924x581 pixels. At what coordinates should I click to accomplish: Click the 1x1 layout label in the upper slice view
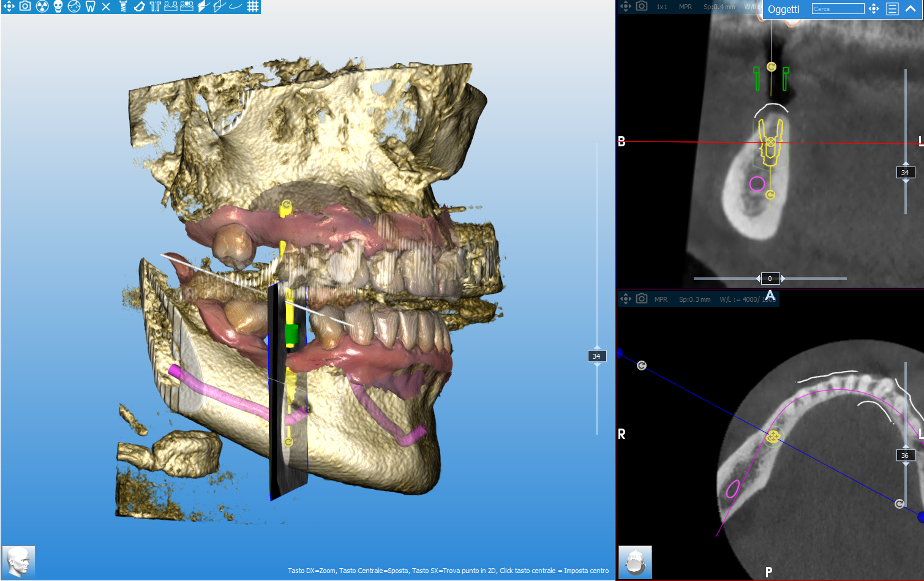662,7
